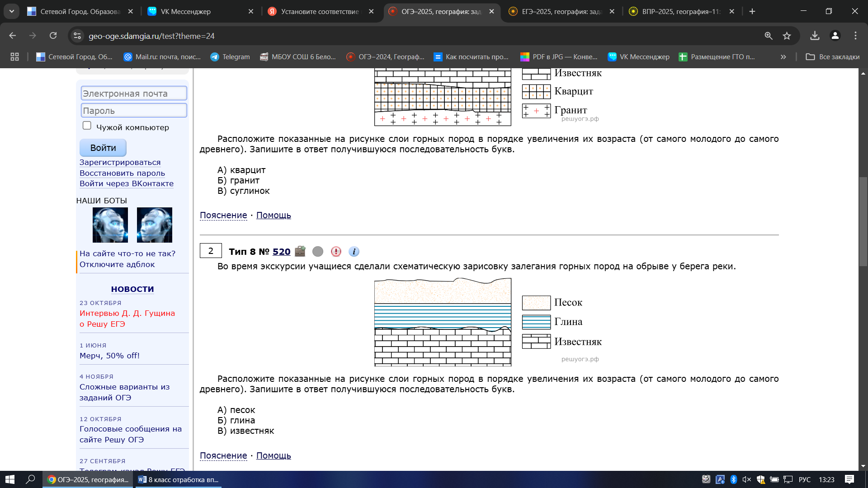Click the browser back arrow
This screenshot has width=868, height=488.
(x=12, y=36)
